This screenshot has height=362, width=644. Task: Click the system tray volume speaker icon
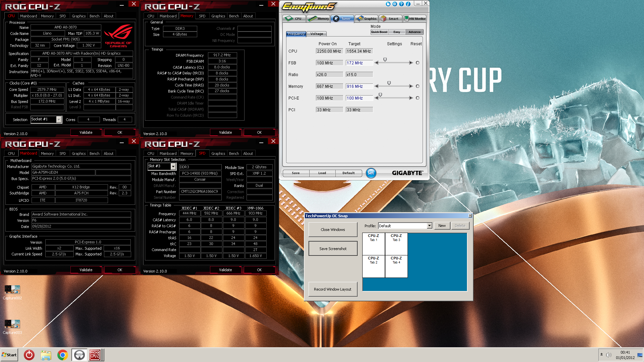click(x=609, y=355)
